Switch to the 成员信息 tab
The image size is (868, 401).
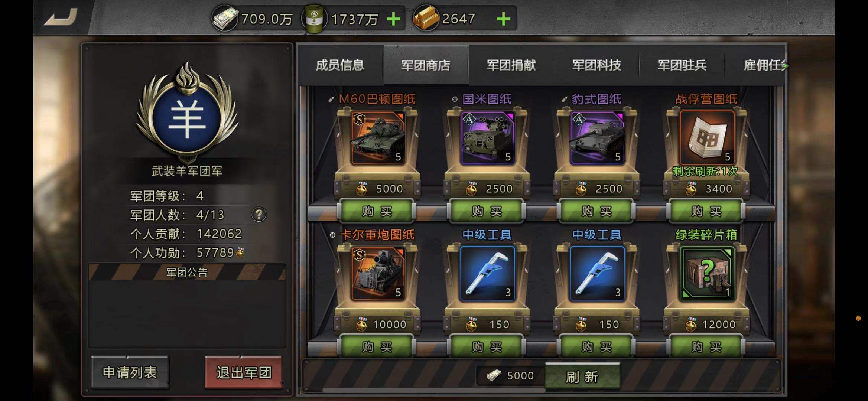coord(340,65)
